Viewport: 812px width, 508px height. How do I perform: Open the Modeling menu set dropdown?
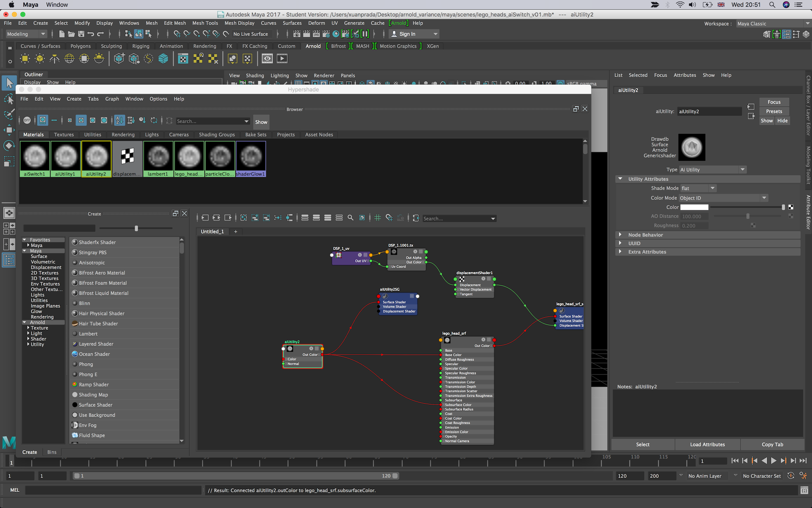[26, 34]
